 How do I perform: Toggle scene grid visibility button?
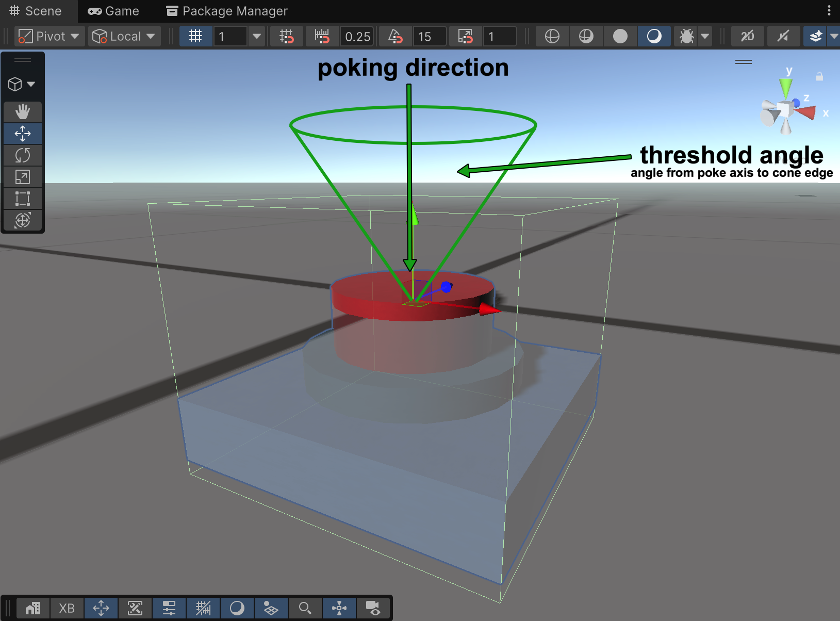pos(195,36)
